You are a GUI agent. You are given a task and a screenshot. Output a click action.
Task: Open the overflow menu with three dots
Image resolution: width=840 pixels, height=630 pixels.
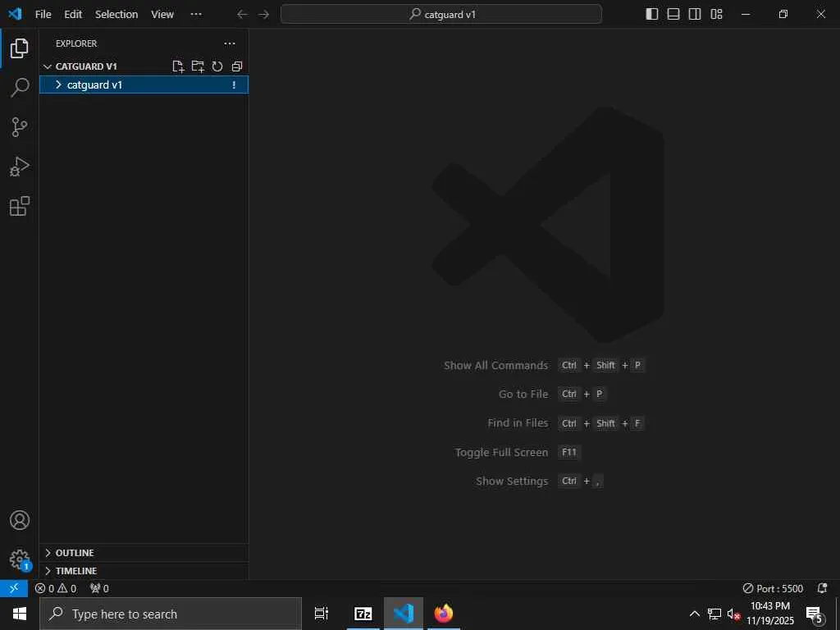(196, 15)
